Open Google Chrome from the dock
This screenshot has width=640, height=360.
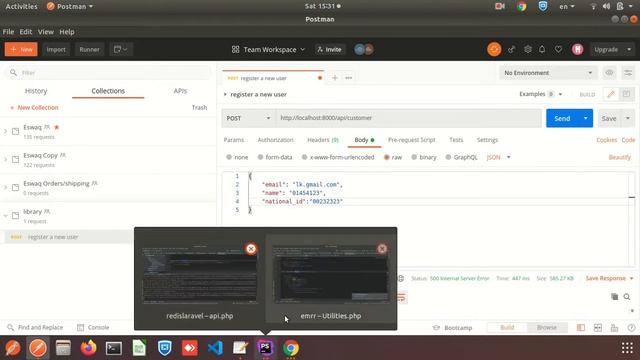point(291,348)
